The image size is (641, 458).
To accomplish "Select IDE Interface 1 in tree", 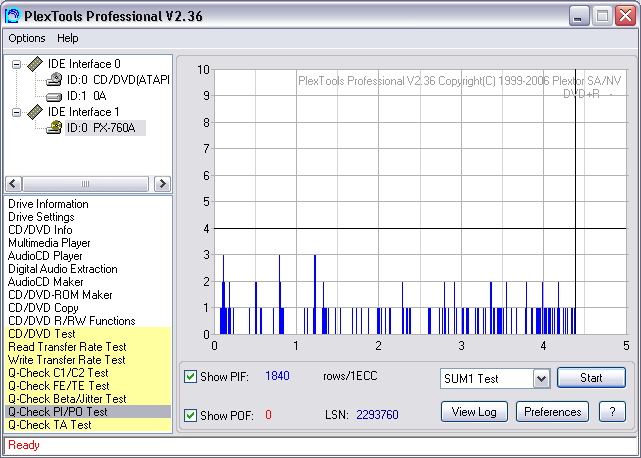I will [83, 112].
